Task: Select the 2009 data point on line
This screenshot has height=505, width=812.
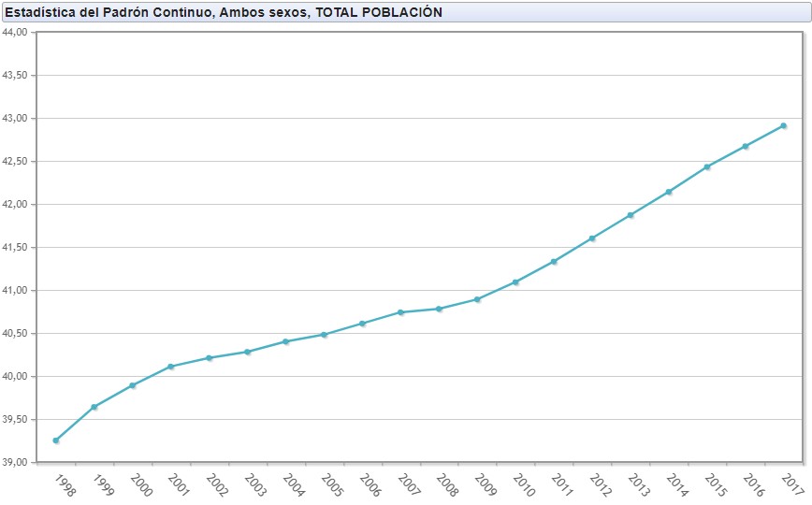Action: coord(477,299)
